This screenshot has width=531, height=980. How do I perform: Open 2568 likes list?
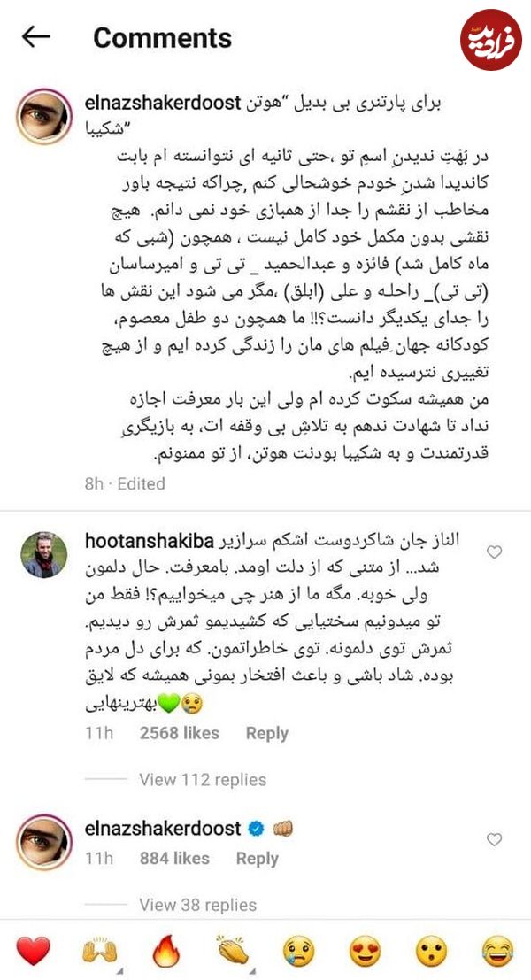180,733
